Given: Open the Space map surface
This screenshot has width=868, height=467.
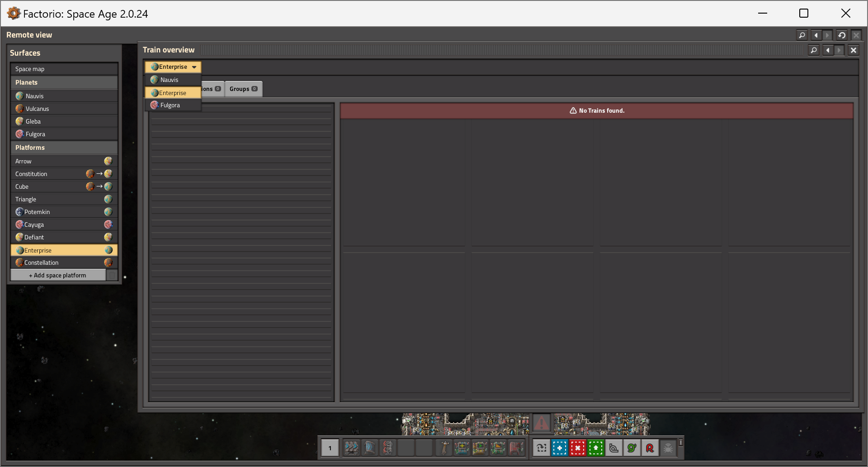Looking at the screenshot, I should point(64,69).
